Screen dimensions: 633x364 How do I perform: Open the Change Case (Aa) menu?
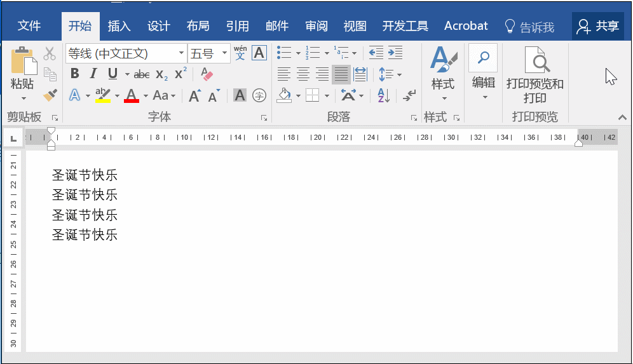164,96
